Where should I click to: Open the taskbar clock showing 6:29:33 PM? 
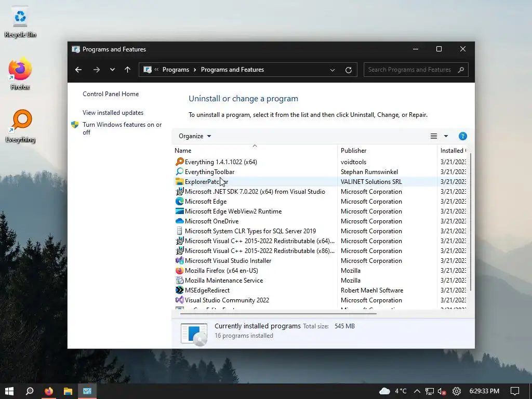click(484, 391)
